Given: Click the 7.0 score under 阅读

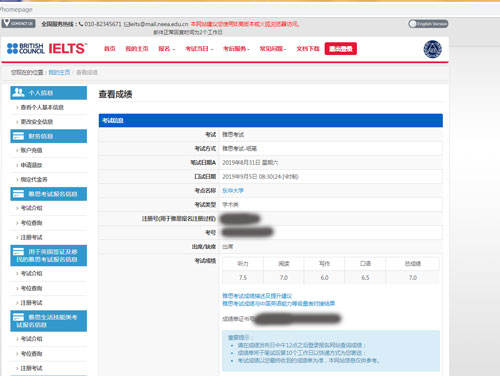Looking at the screenshot, I should 283,278.
